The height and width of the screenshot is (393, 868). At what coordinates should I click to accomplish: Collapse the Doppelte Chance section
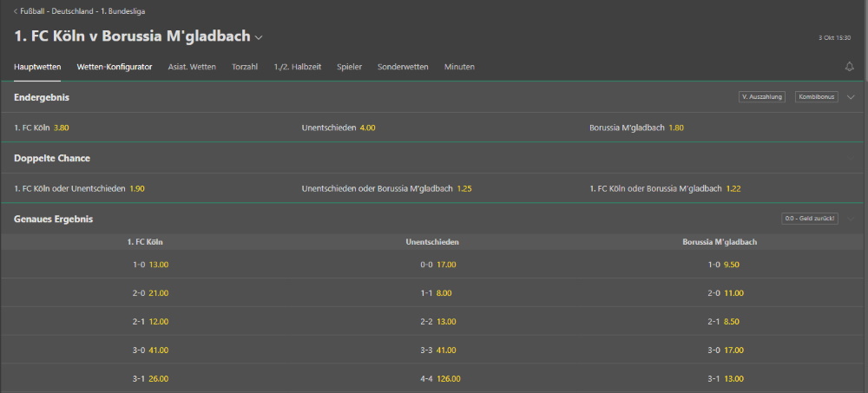click(852, 158)
